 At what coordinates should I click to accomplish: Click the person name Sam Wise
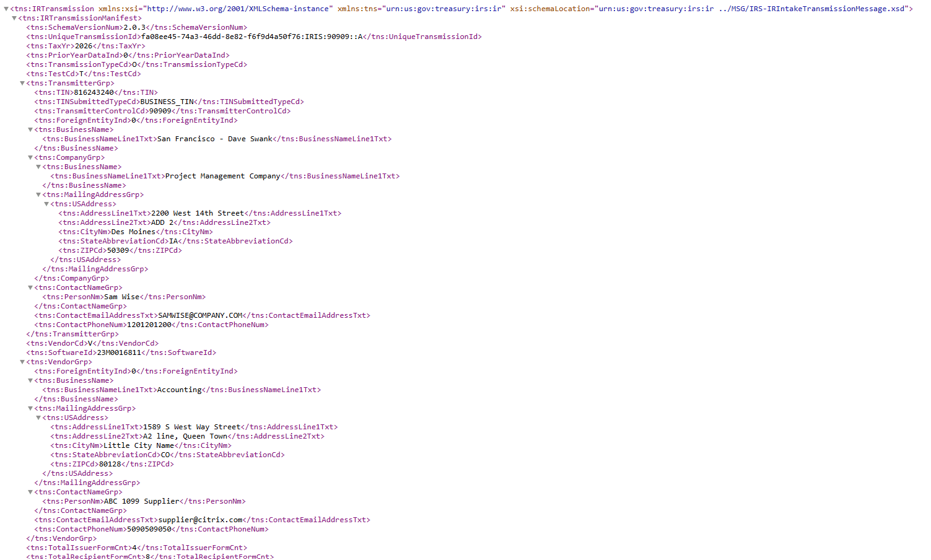[x=122, y=297]
